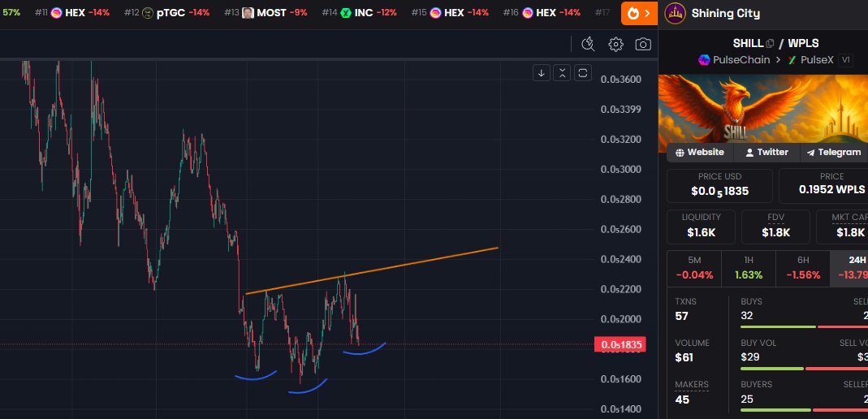Select the 1H timeframe stats tab
Viewport: 868px width, 419px height.
(749, 269)
